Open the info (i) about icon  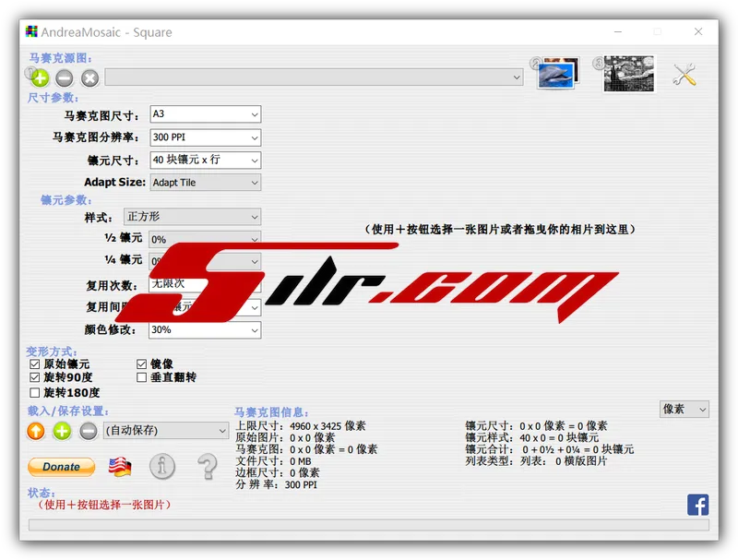(162, 466)
